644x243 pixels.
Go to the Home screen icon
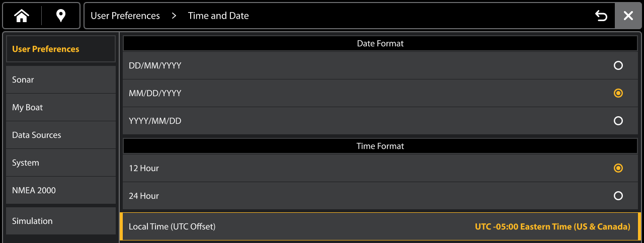tap(22, 16)
